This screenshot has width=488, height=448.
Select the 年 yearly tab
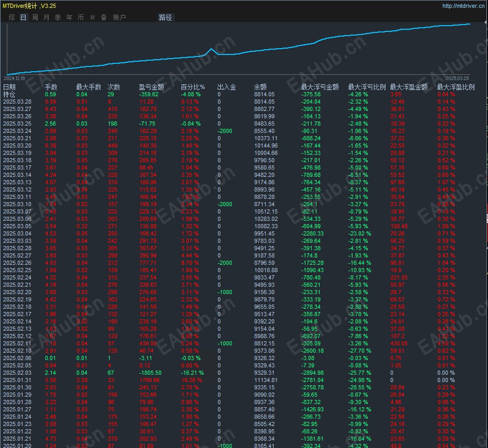(69, 17)
